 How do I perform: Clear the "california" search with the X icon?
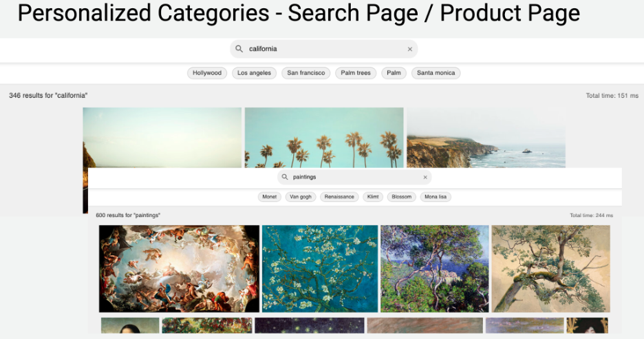pyautogui.click(x=409, y=49)
